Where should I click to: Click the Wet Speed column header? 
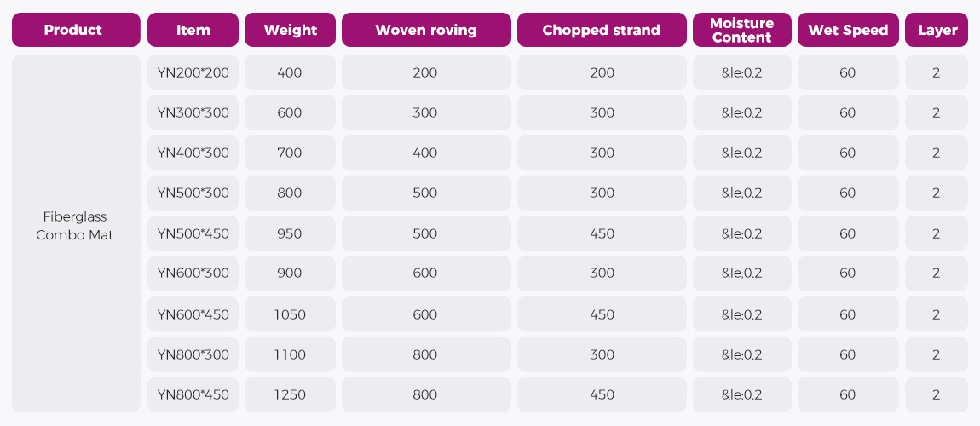click(x=848, y=30)
